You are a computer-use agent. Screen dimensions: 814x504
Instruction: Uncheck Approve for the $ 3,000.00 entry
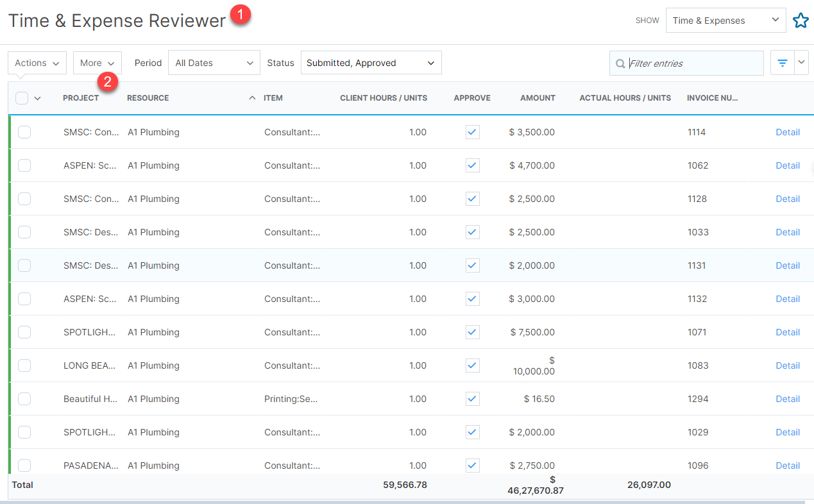click(473, 299)
